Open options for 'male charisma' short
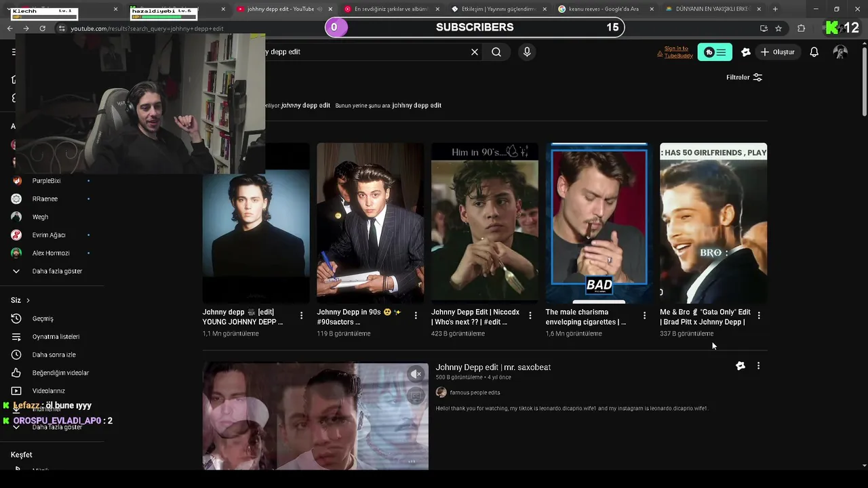 coord(644,316)
